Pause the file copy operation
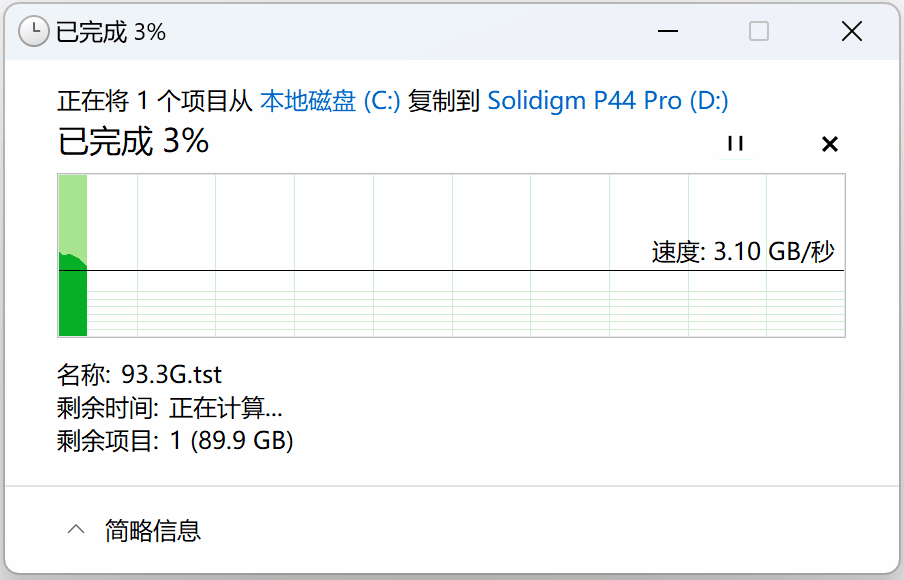Image resolution: width=904 pixels, height=580 pixels. click(735, 144)
